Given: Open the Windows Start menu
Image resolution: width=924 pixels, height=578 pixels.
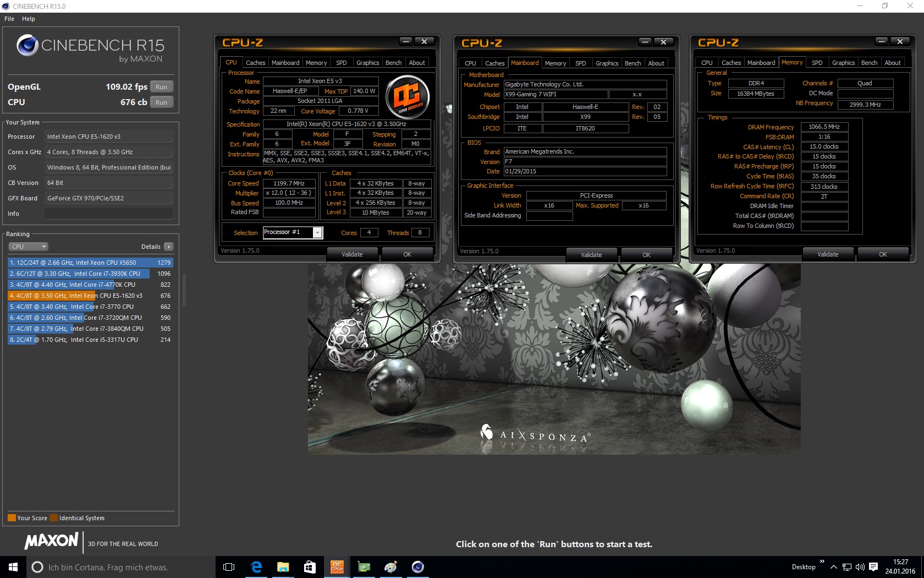Looking at the screenshot, I should point(13,566).
